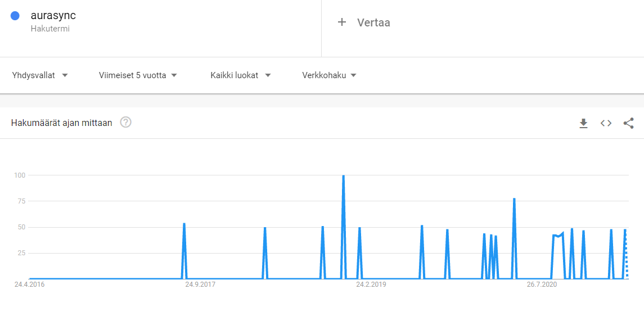Open the embed code icon
The width and height of the screenshot is (644, 325).
pos(606,123)
